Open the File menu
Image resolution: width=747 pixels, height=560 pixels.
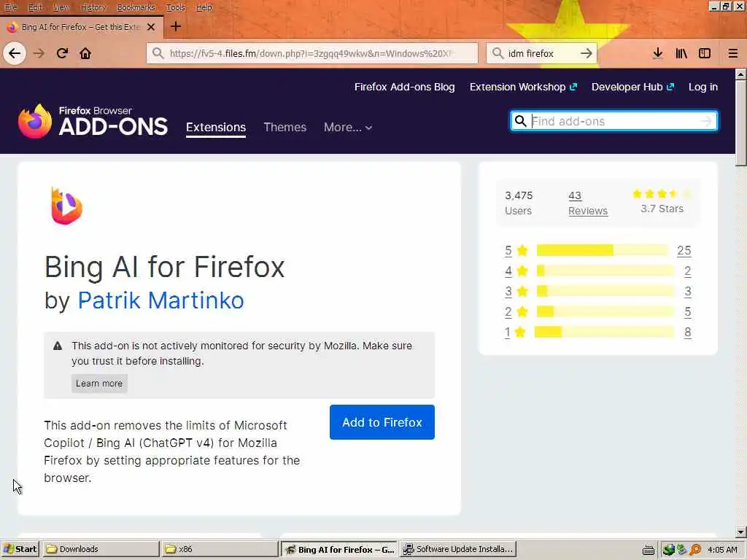[10, 7]
